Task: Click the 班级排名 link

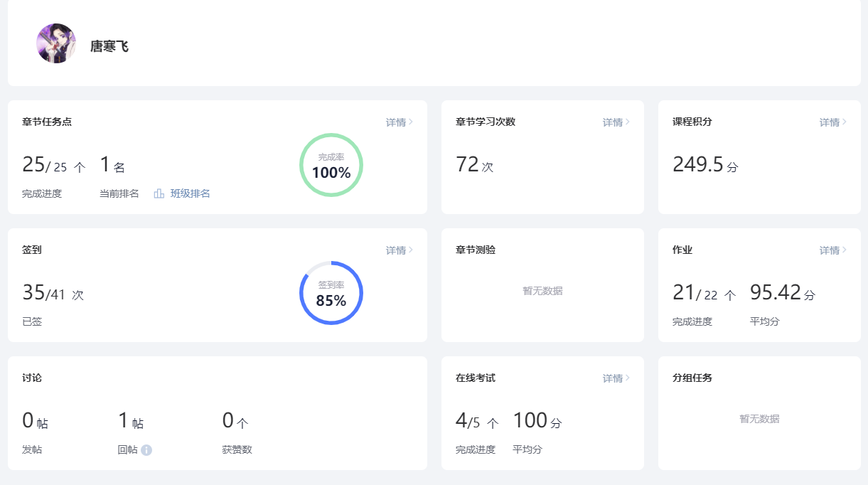Action: tap(191, 193)
